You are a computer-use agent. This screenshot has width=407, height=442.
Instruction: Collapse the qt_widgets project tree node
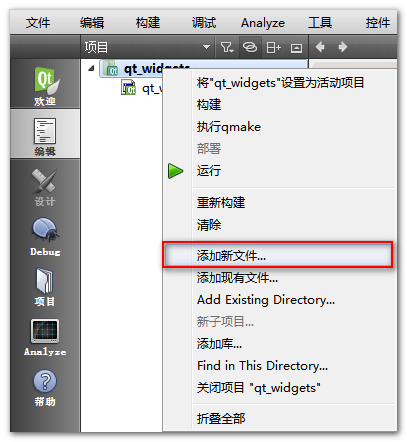91,69
